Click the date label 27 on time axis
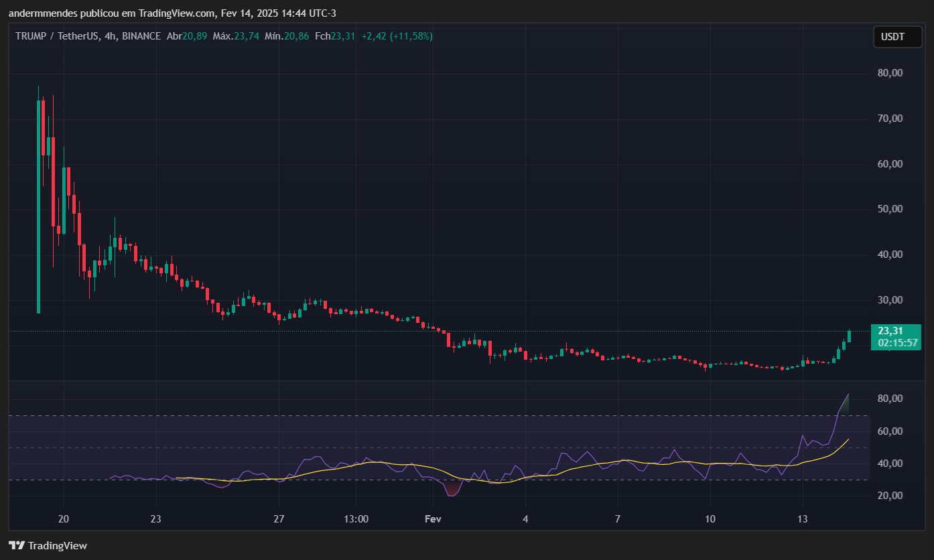The width and height of the screenshot is (934, 560). point(279,519)
